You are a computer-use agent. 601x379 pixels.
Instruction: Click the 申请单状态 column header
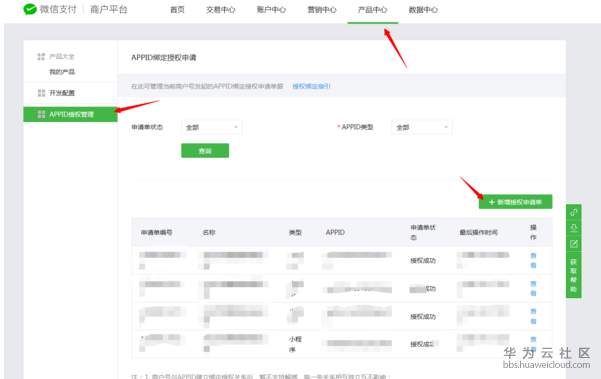point(423,232)
